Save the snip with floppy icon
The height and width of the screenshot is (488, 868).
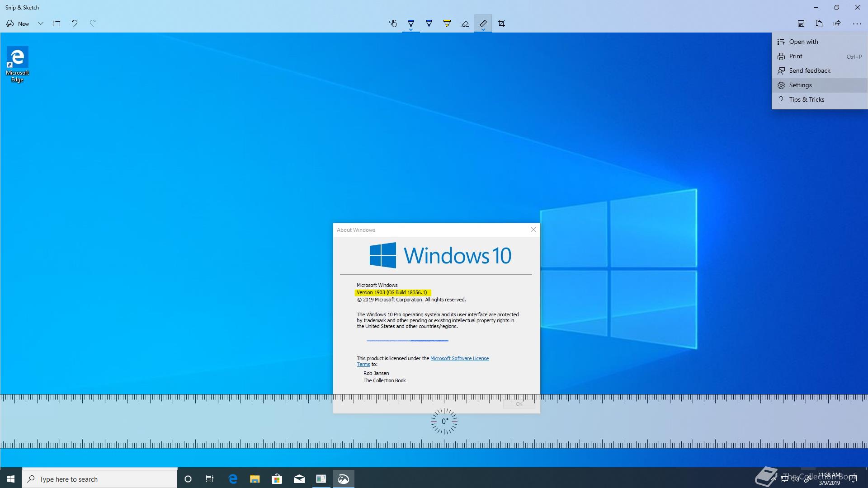click(801, 23)
